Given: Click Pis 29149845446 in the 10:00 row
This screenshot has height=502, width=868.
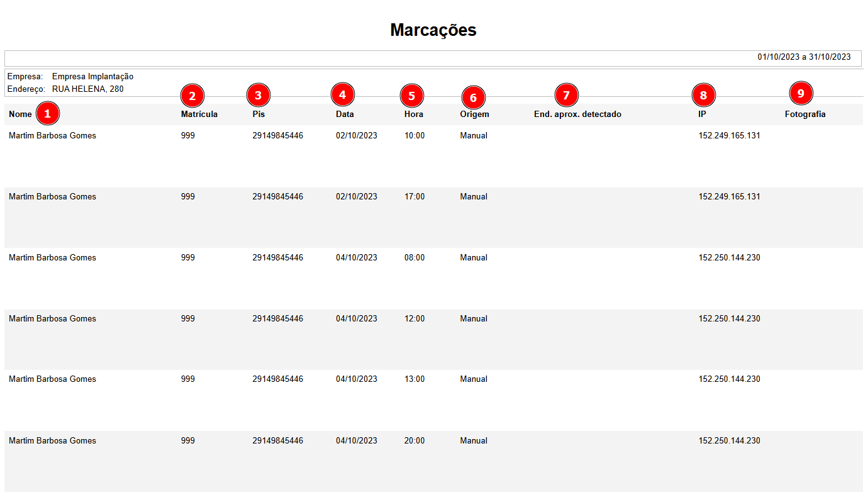Looking at the screenshot, I should click(x=277, y=136).
